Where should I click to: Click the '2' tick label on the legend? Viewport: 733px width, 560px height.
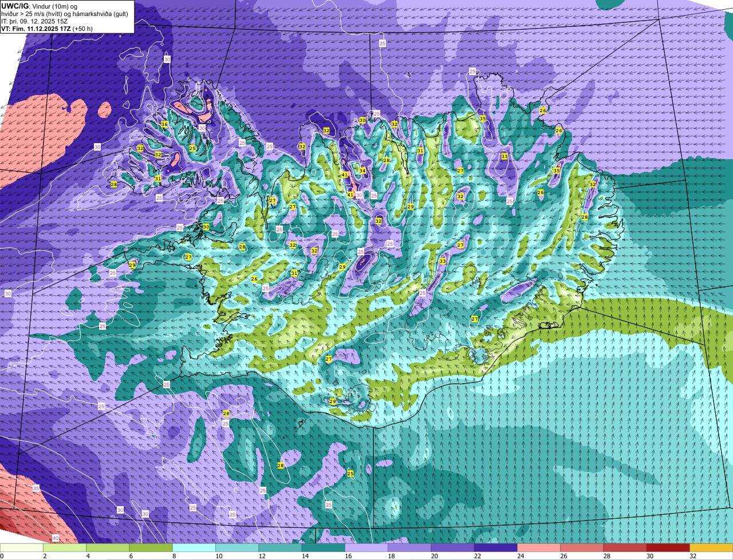(x=44, y=556)
